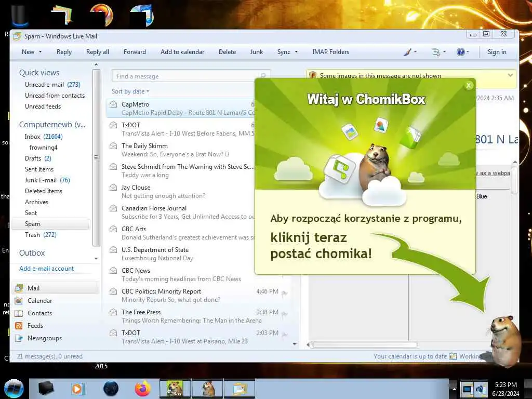Open the paintbrush colorize menu icon
Image resolution: width=532 pixels, height=399 pixels.
click(x=407, y=52)
